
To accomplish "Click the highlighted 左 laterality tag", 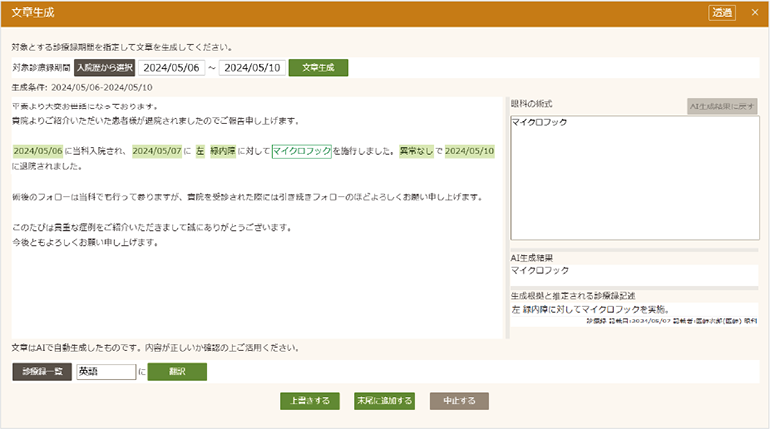I will pos(199,151).
